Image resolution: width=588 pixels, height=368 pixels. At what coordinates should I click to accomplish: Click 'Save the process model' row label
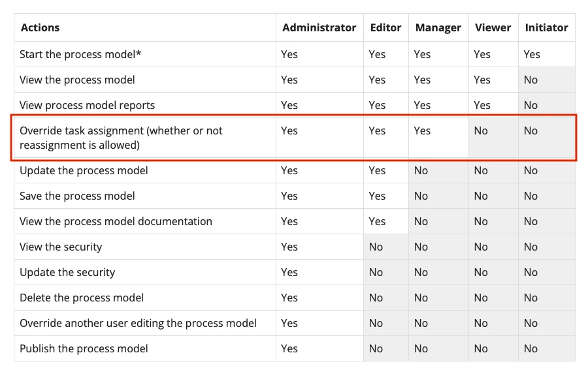[x=77, y=196]
